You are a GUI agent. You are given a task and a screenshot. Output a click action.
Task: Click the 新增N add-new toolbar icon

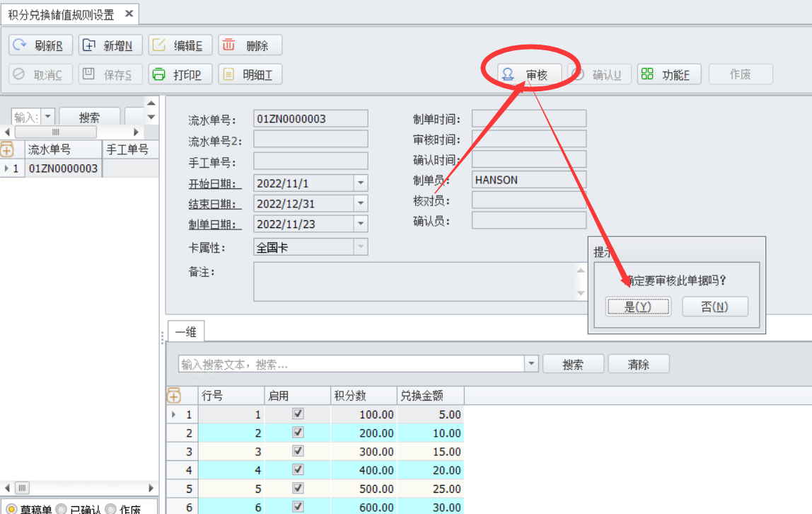(90, 45)
